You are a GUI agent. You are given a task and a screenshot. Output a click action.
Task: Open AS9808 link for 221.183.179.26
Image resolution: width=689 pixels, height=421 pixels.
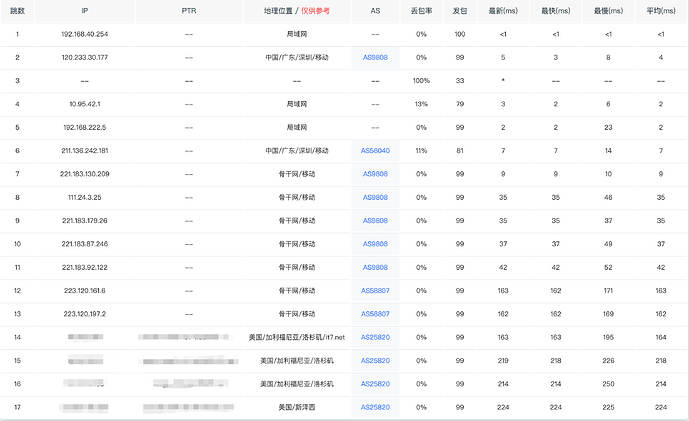coord(375,221)
